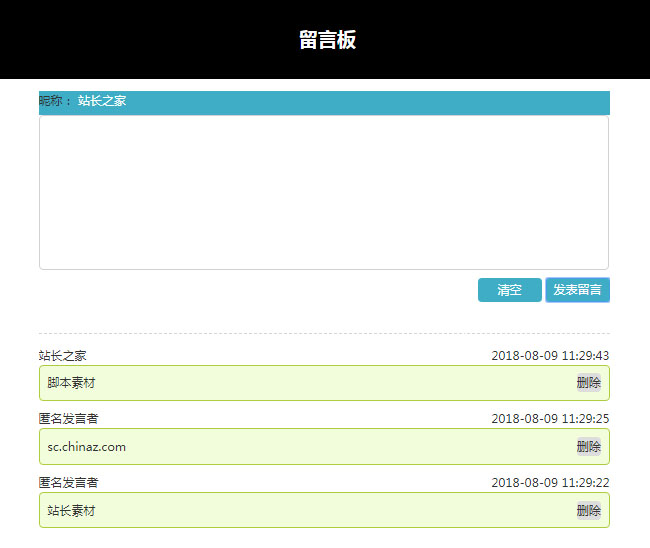This screenshot has height=548, width=650.
Task: Click the sc.chinaz.com message text
Action: pyautogui.click(x=87, y=447)
